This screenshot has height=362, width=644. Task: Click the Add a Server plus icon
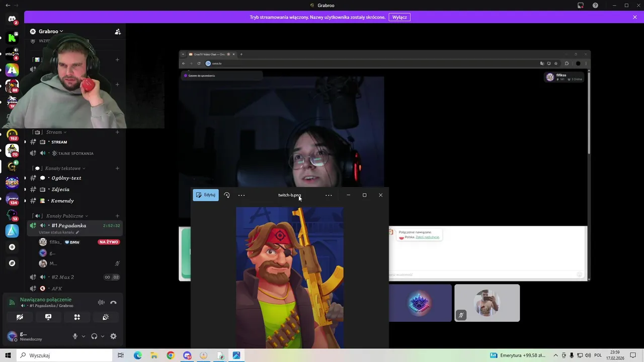coord(12,247)
